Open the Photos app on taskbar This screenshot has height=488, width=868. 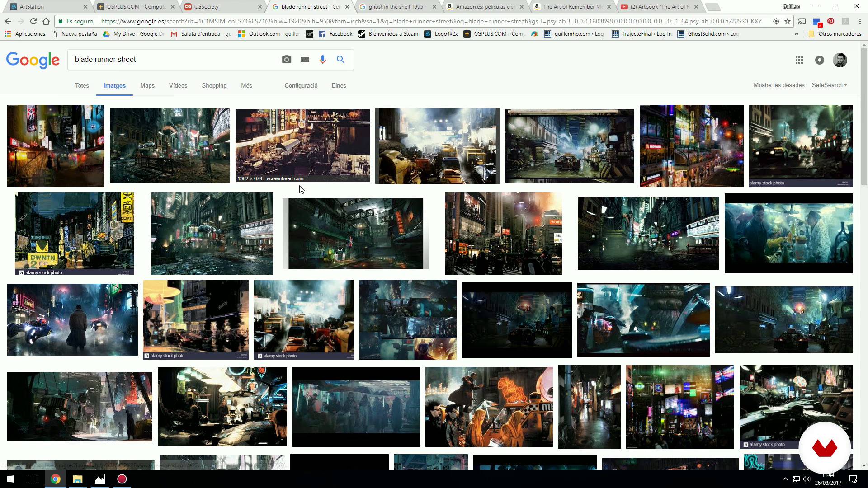100,479
